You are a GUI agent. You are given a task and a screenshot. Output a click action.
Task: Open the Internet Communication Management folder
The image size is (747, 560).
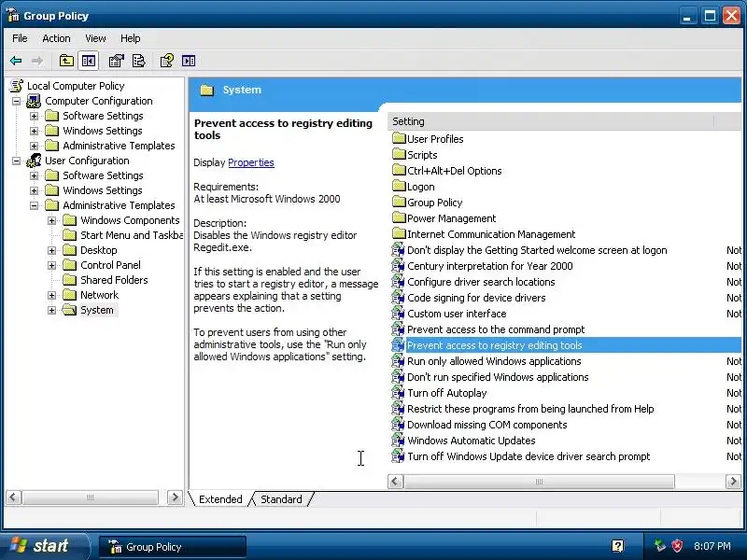point(491,234)
